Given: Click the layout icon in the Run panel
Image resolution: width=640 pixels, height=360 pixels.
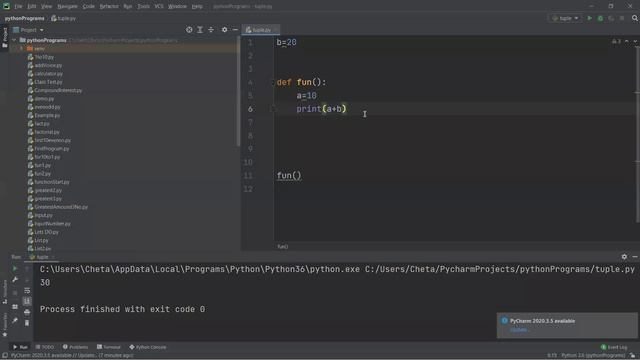Looking at the screenshot, I should click(x=15, y=307).
